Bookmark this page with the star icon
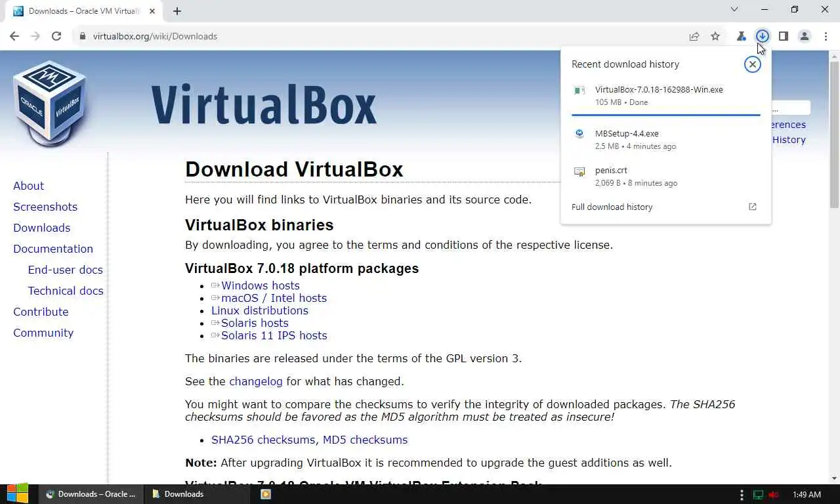840x504 pixels. click(x=715, y=36)
